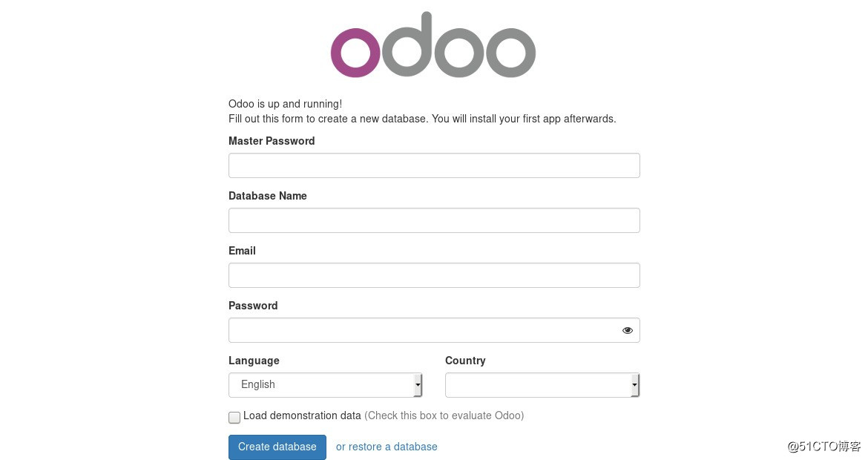This screenshot has height=460, width=868.
Task: Click the Master Password label
Action: [x=272, y=141]
